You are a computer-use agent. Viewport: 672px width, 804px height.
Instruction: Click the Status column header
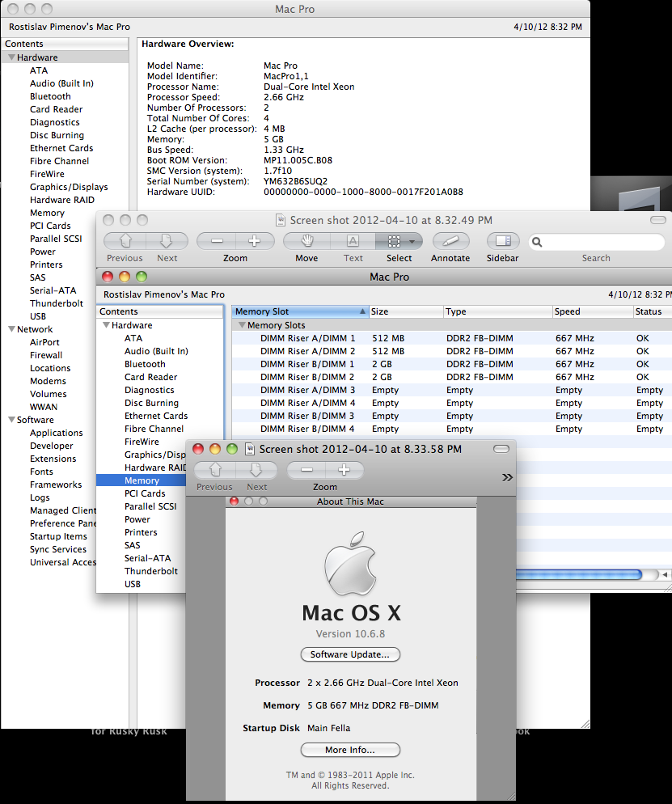click(x=653, y=311)
